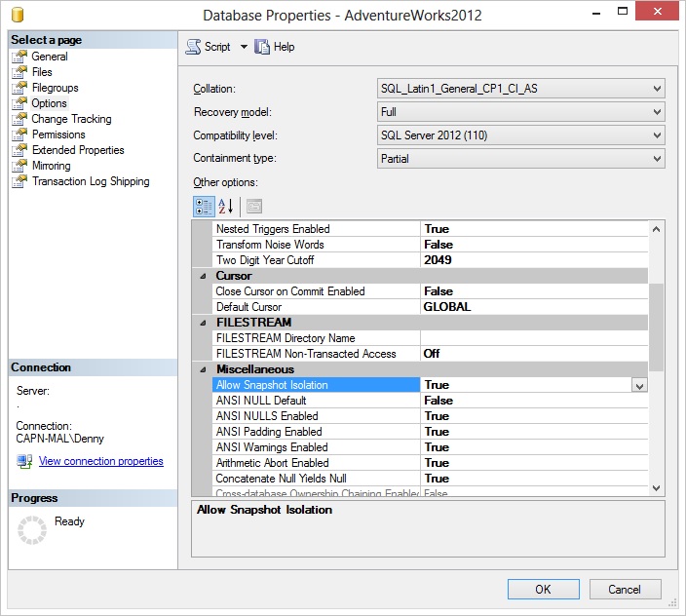Select the Alphabetical sort icon

(x=226, y=207)
